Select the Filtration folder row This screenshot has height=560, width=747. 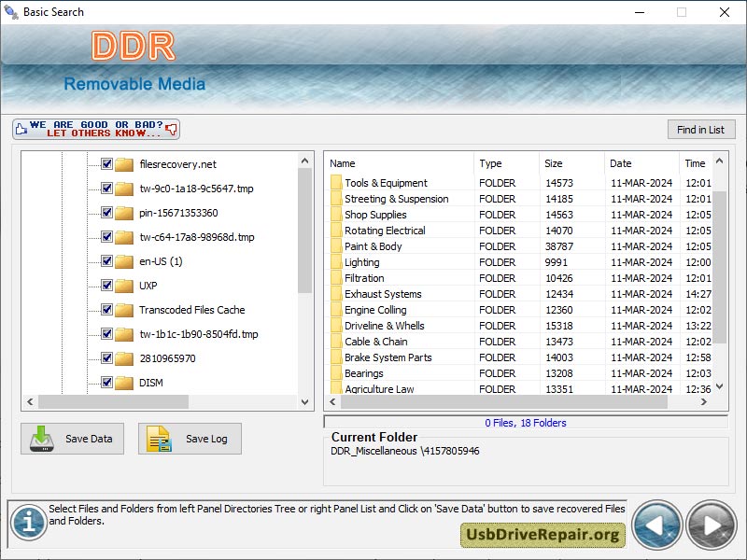click(520, 278)
